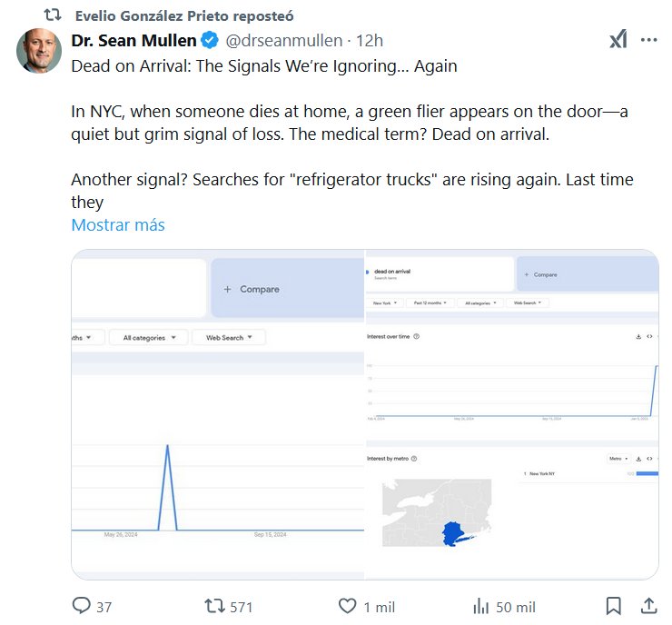This screenshot has width=672, height=625.
Task: Open view analytics bar chart icon
Action: click(x=482, y=606)
